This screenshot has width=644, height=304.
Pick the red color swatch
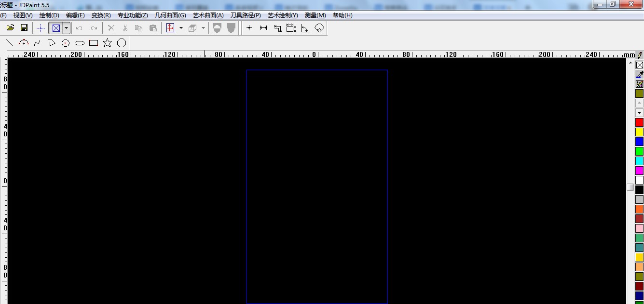click(x=639, y=122)
